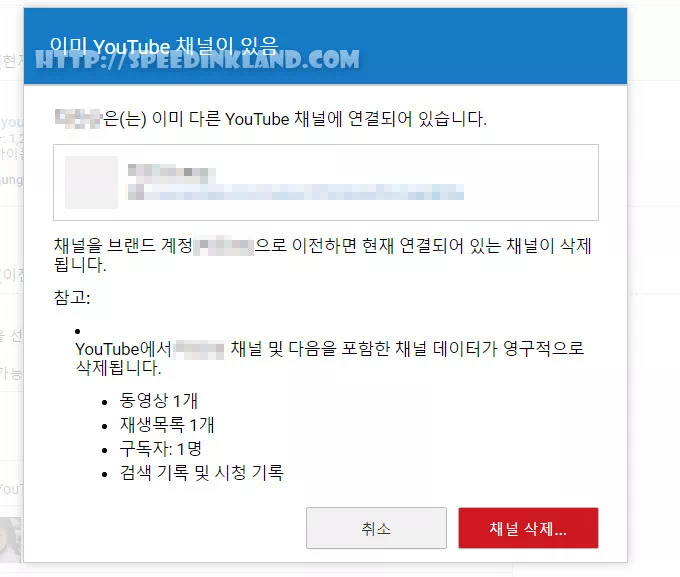Confirm with the red 채널 삭제... button
The width and height of the screenshot is (680, 577).
[528, 528]
